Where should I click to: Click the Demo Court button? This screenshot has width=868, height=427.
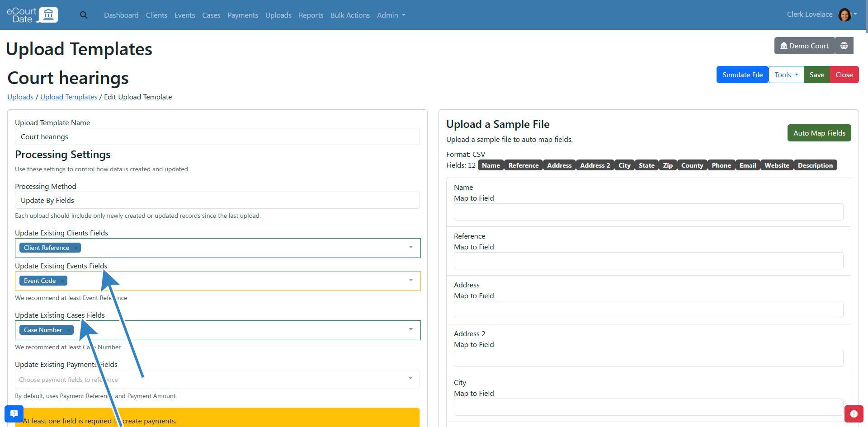coord(804,46)
